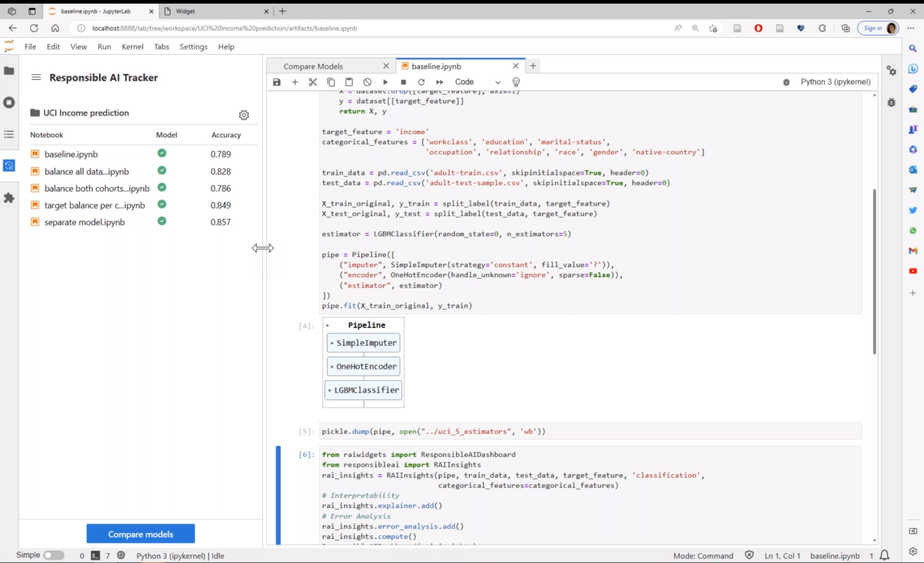Copy the selected cell via toolbar icon
Image resolution: width=924 pixels, height=563 pixels.
pos(331,82)
